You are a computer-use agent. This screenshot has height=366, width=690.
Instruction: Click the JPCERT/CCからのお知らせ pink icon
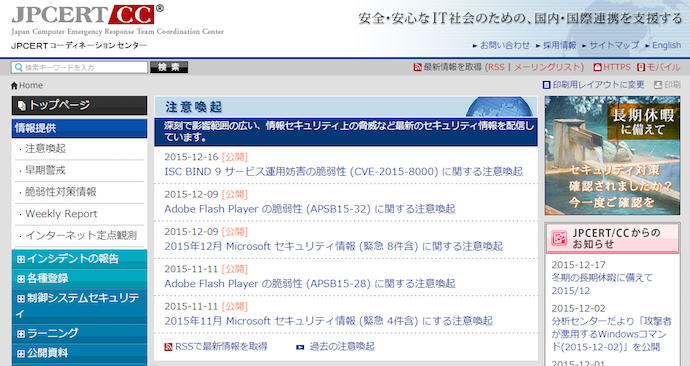(559, 238)
